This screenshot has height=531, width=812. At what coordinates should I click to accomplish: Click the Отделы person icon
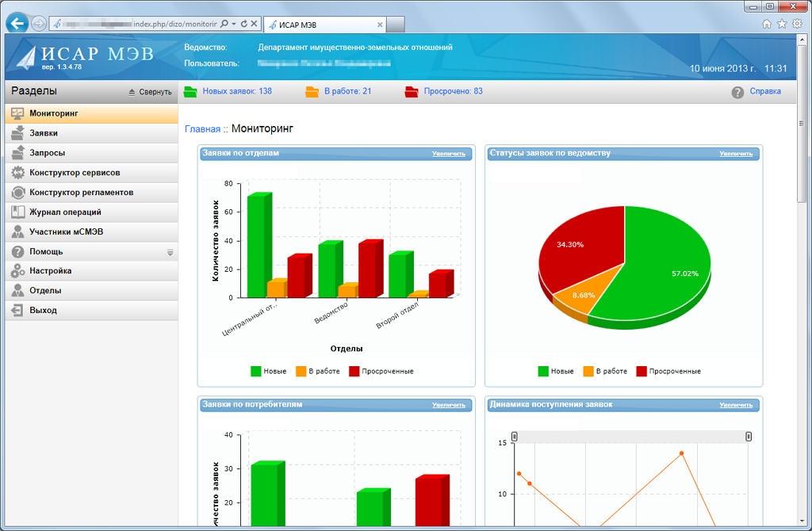pyautogui.click(x=17, y=290)
